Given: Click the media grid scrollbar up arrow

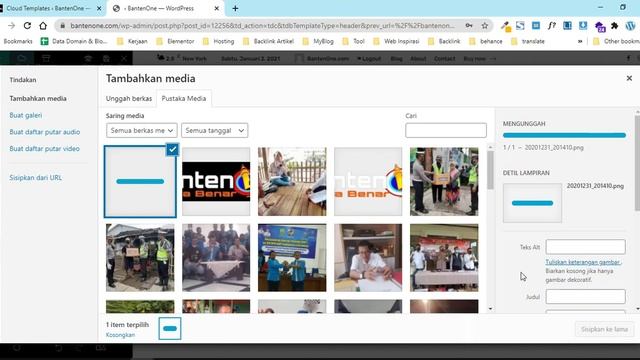Looking at the screenshot, I should point(490,147).
